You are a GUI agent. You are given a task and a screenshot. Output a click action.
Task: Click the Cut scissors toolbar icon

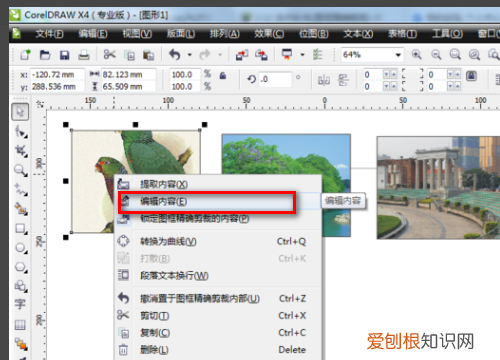pyautogui.click(x=109, y=54)
